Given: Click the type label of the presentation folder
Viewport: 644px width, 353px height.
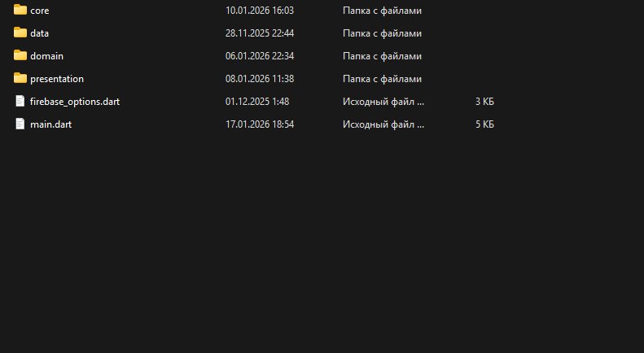Looking at the screenshot, I should 382,79.
